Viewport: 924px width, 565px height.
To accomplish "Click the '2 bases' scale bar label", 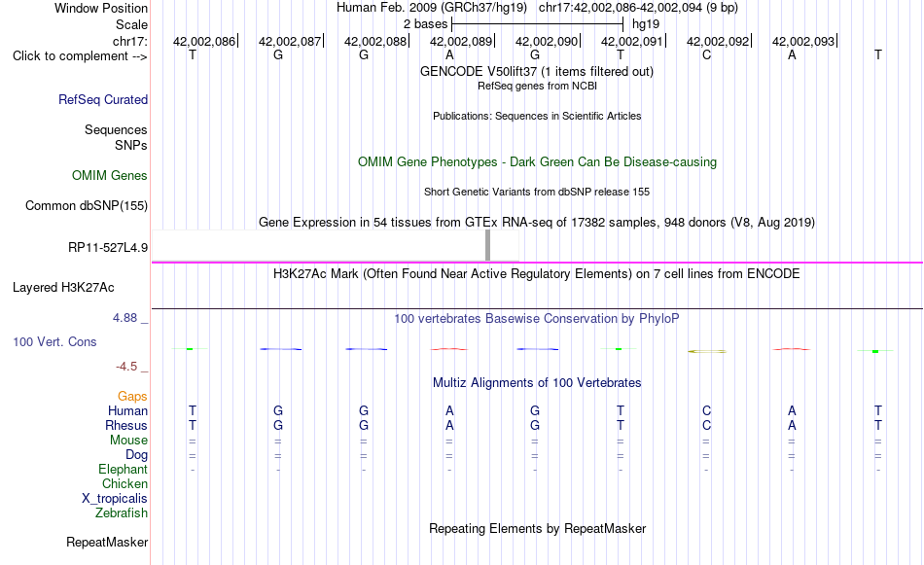I will point(425,24).
